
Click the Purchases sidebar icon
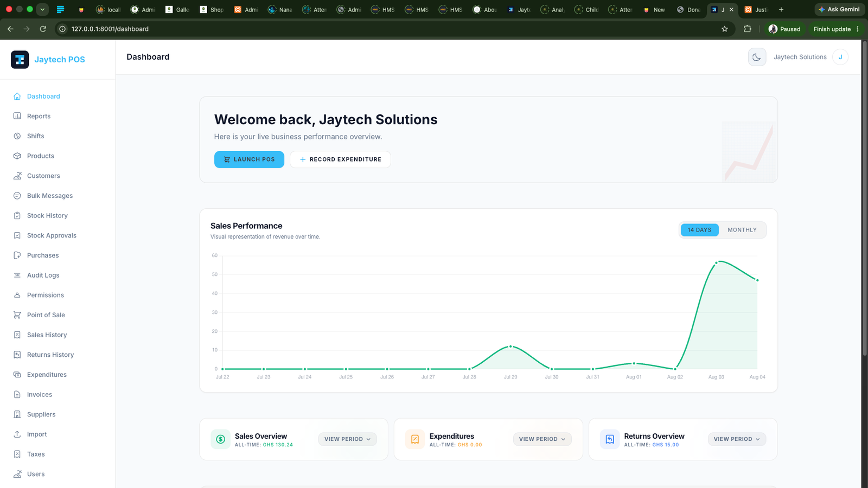coord(17,255)
